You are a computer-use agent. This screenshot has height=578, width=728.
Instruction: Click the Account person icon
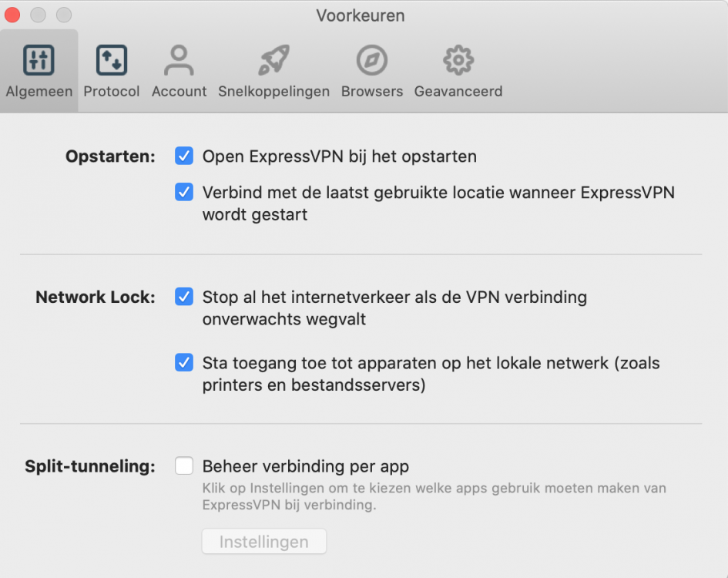179,59
